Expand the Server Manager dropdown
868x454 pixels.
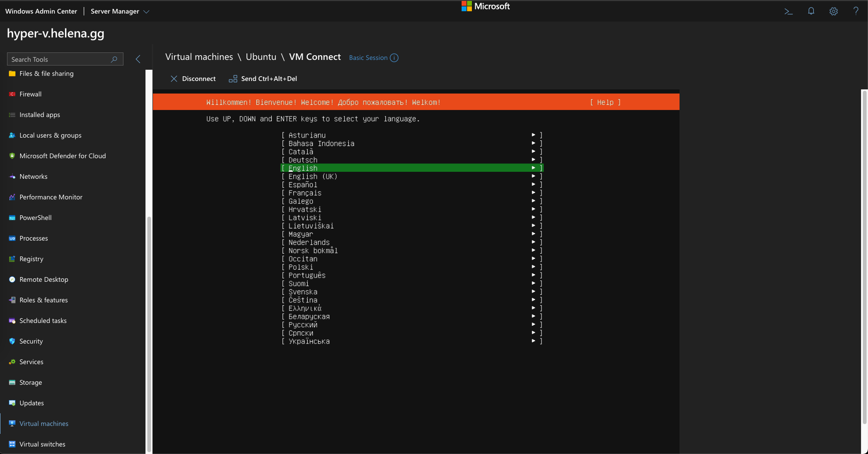pos(146,12)
